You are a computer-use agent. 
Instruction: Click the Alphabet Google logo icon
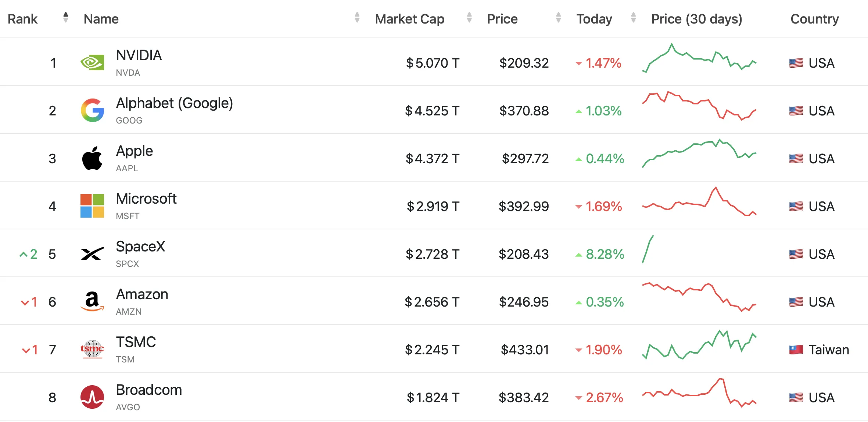[x=92, y=110]
